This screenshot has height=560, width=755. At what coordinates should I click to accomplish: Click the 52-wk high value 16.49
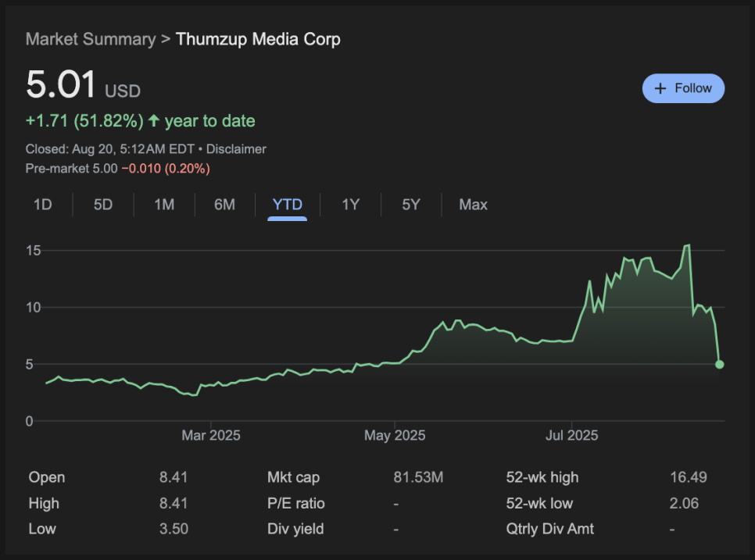(689, 477)
